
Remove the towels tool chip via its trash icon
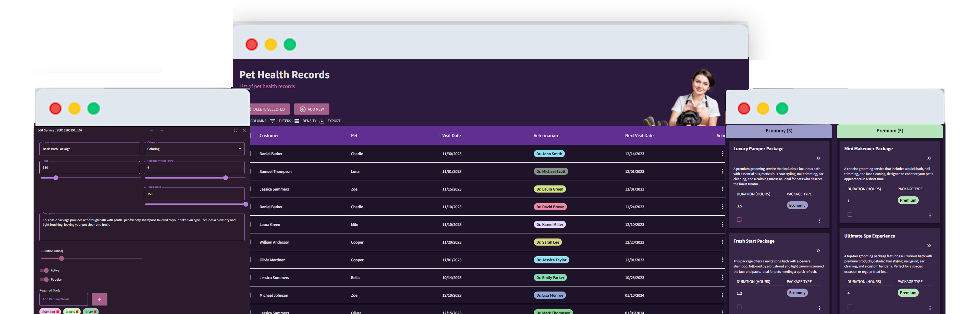pos(77,312)
